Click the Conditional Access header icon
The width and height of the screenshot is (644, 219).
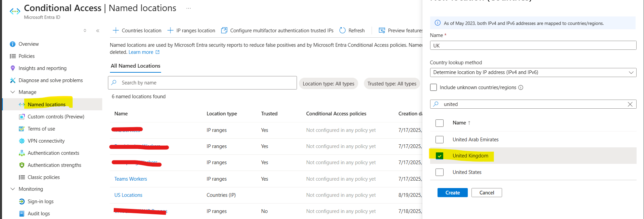(15, 11)
